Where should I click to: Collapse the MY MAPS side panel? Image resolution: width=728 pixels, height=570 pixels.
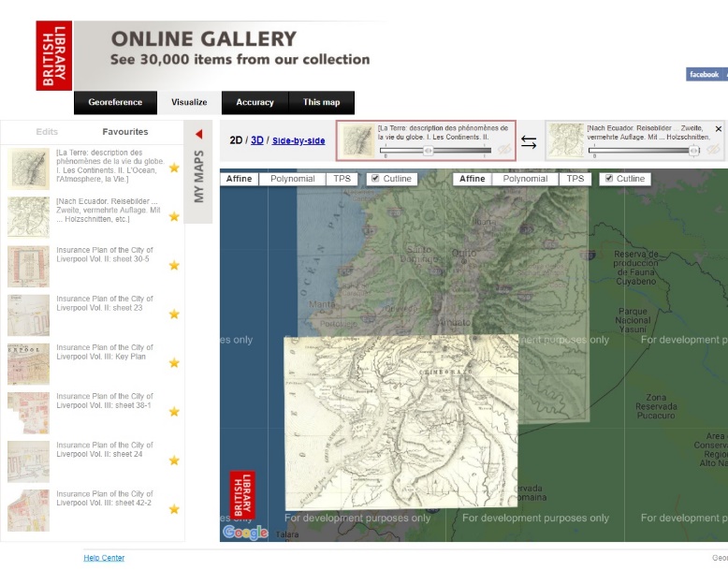pyautogui.click(x=198, y=134)
